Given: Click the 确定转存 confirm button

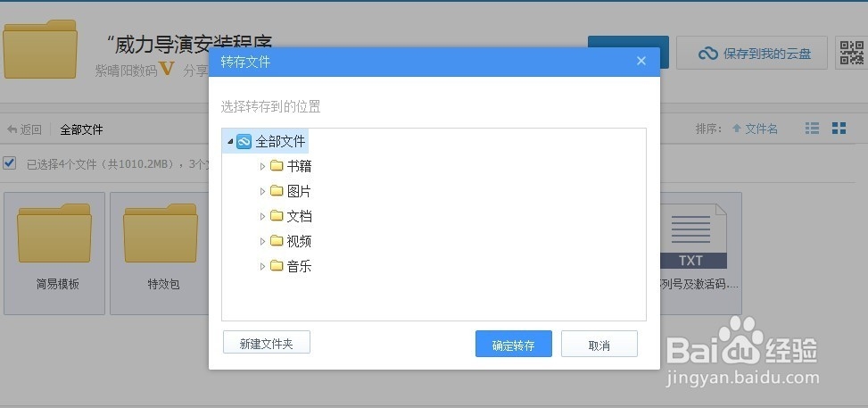Looking at the screenshot, I should [x=513, y=344].
